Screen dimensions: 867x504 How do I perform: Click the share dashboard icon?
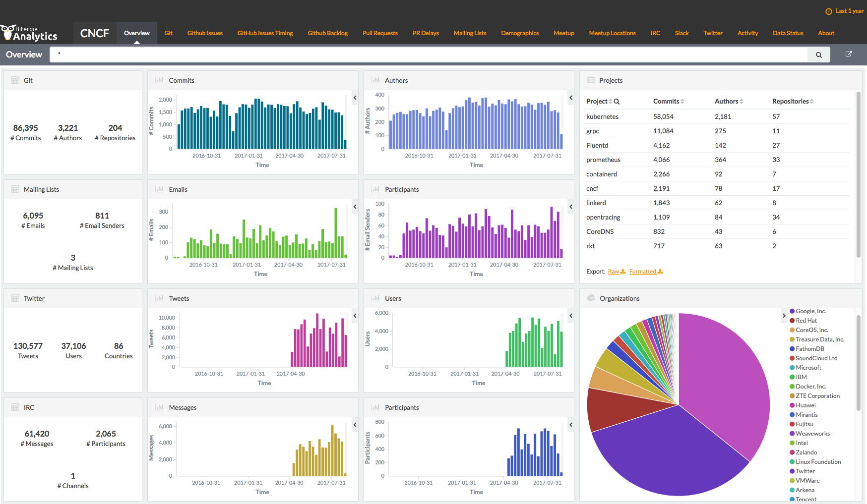849,54
